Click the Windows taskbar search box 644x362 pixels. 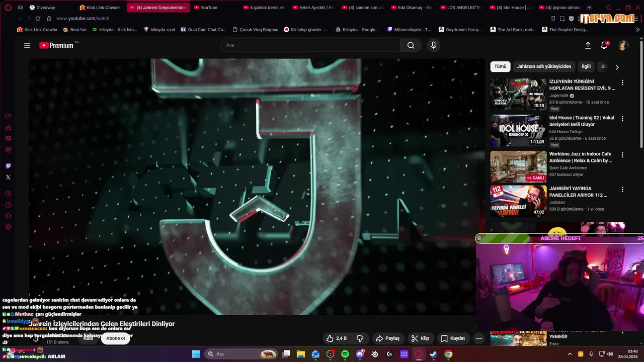(242, 354)
